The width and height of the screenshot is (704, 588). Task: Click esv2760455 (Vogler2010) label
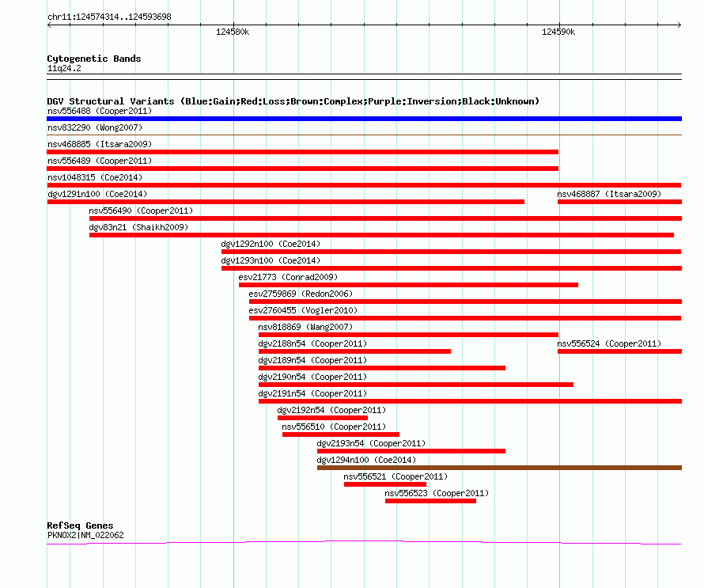click(x=303, y=310)
